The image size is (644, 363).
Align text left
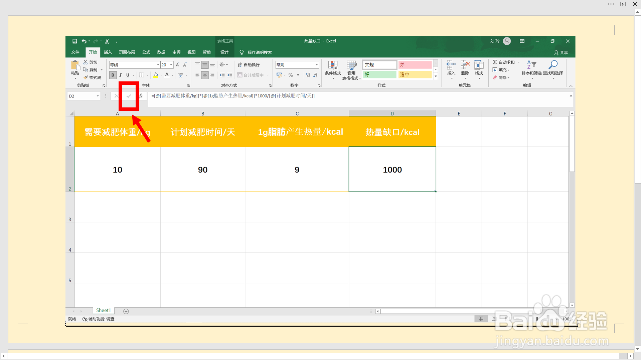pos(197,75)
